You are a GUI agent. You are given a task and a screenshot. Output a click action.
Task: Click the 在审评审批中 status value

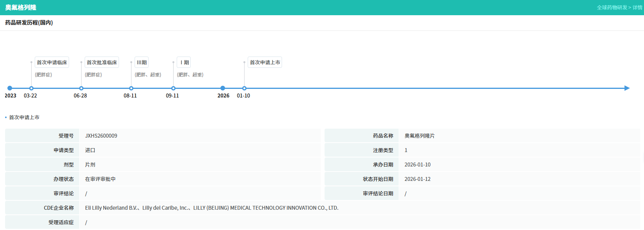pos(100,179)
